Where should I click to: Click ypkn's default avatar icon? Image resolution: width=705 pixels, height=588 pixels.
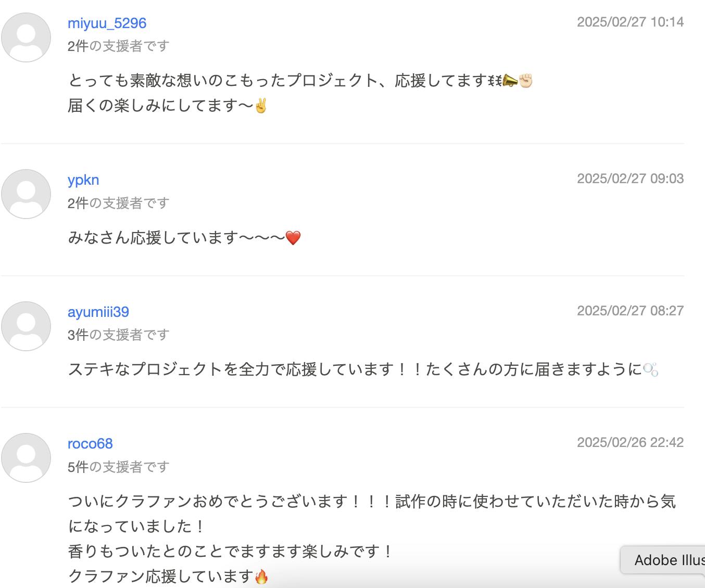click(26, 194)
